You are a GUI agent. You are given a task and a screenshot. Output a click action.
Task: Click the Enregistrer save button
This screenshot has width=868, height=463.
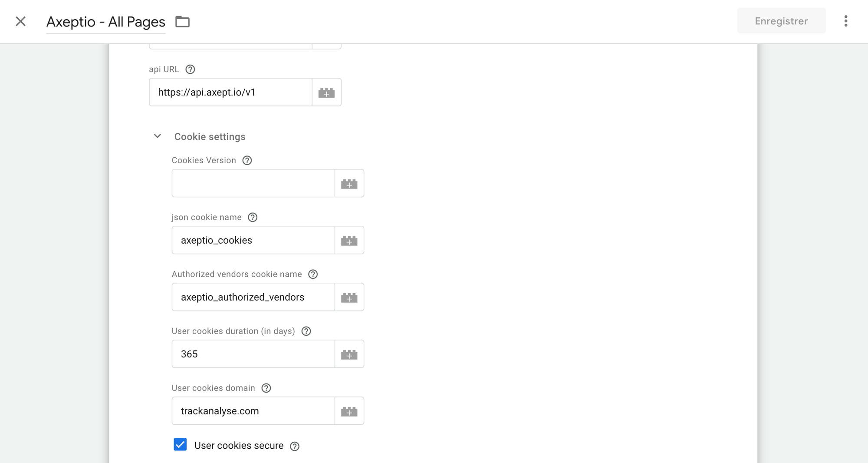coord(781,21)
